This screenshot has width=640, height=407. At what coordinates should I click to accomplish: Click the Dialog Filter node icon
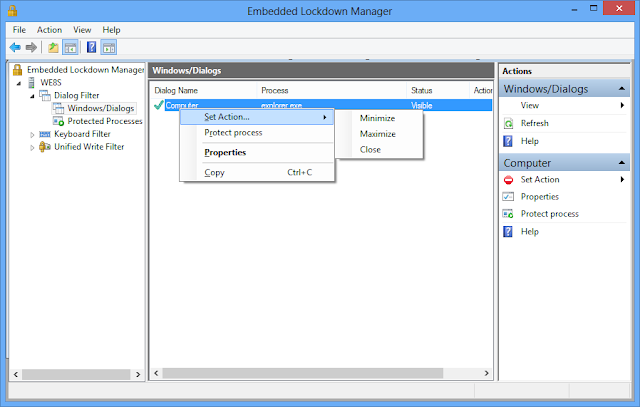click(x=44, y=95)
